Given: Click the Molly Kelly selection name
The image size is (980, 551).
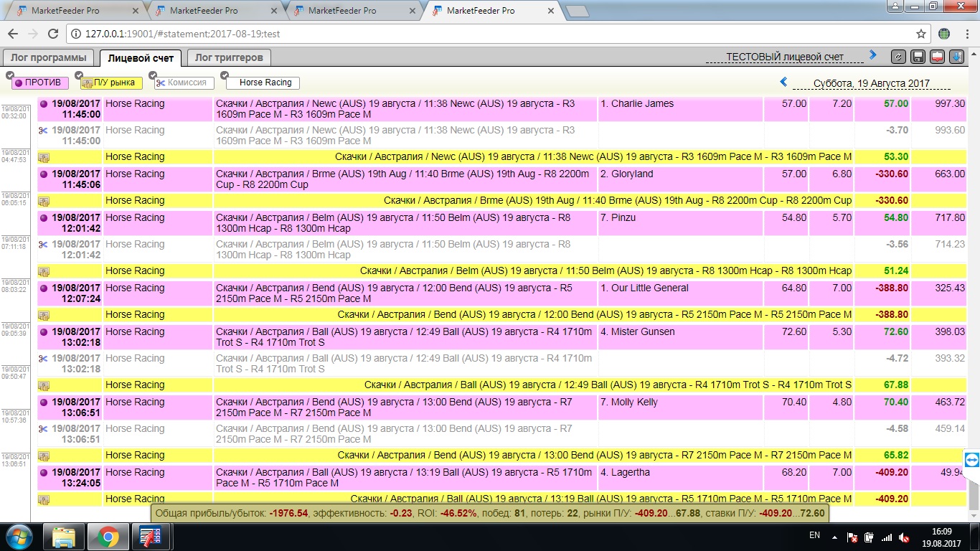Looking at the screenshot, I should 629,402.
